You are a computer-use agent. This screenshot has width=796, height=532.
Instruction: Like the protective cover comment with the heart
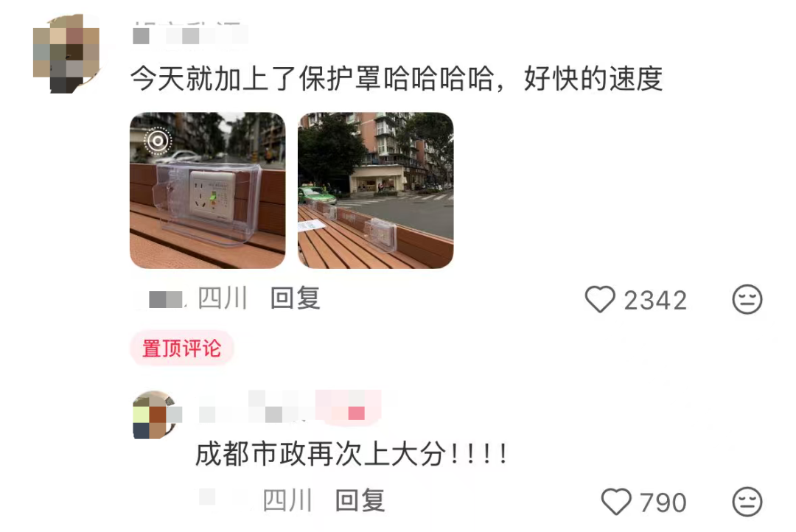pyautogui.click(x=600, y=299)
